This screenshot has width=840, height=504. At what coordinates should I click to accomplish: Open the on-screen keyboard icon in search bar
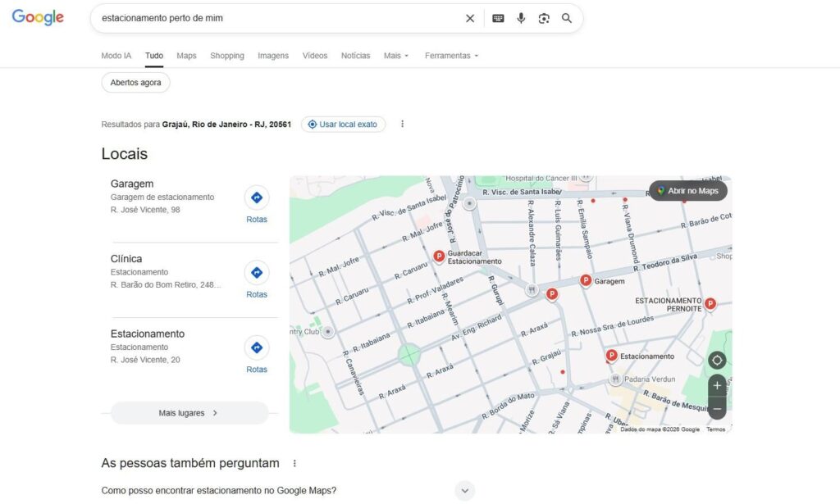pos(498,17)
